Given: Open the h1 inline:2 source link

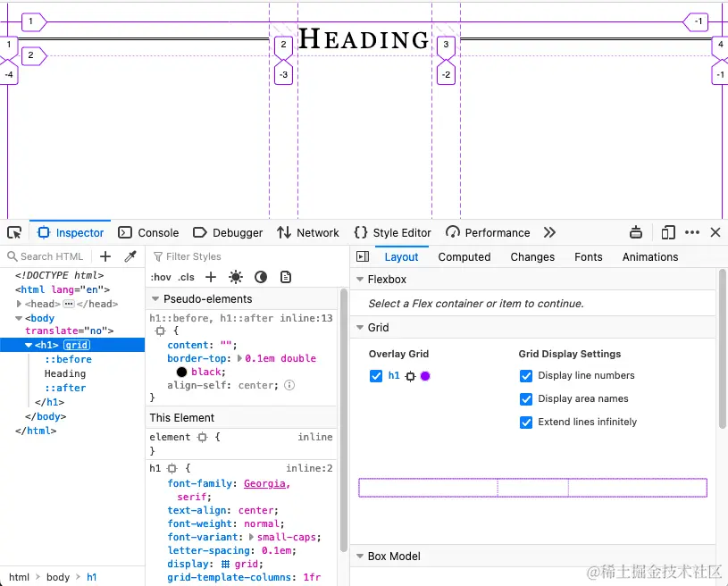Looking at the screenshot, I should [310, 468].
